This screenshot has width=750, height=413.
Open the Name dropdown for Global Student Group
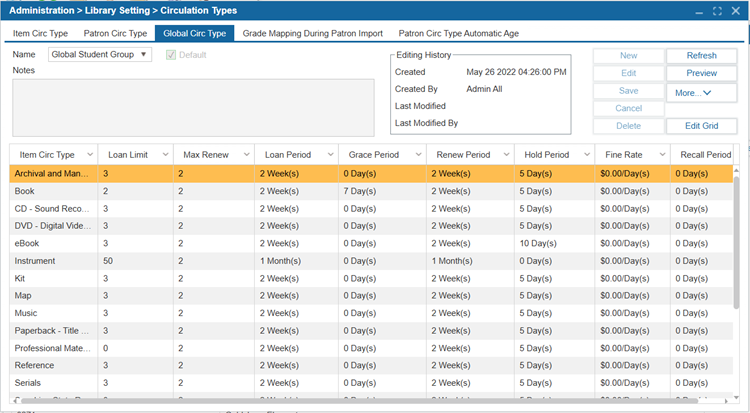click(144, 55)
